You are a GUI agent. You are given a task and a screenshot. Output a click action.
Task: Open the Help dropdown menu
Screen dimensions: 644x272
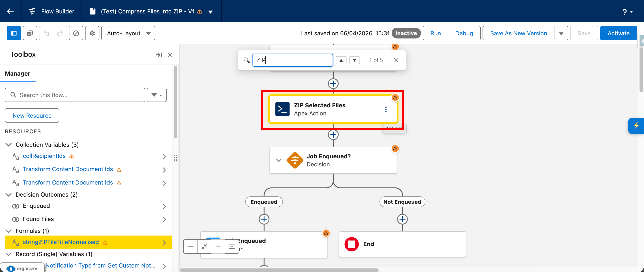[627, 11]
